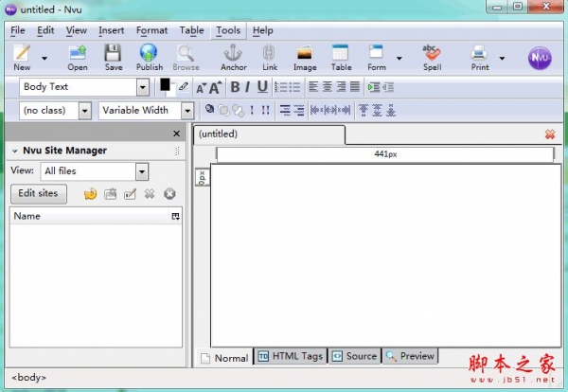This screenshot has width=568, height=392.
Task: Publish the page with the Publish globe icon
Action: point(150,57)
